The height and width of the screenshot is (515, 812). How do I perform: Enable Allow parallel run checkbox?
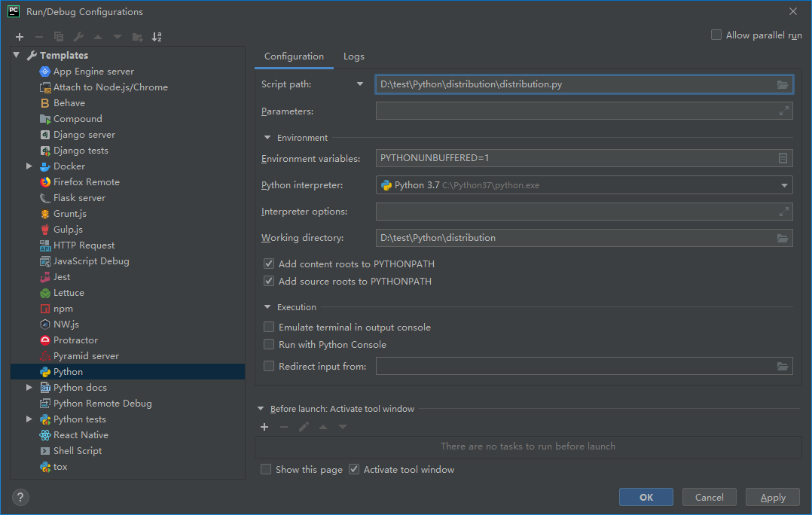[716, 35]
